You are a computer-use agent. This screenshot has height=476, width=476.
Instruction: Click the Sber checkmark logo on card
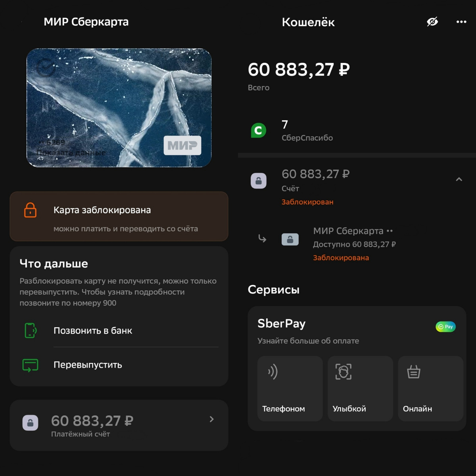46,67
